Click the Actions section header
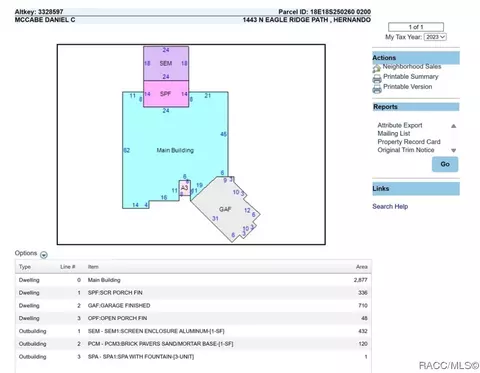 tap(416, 58)
